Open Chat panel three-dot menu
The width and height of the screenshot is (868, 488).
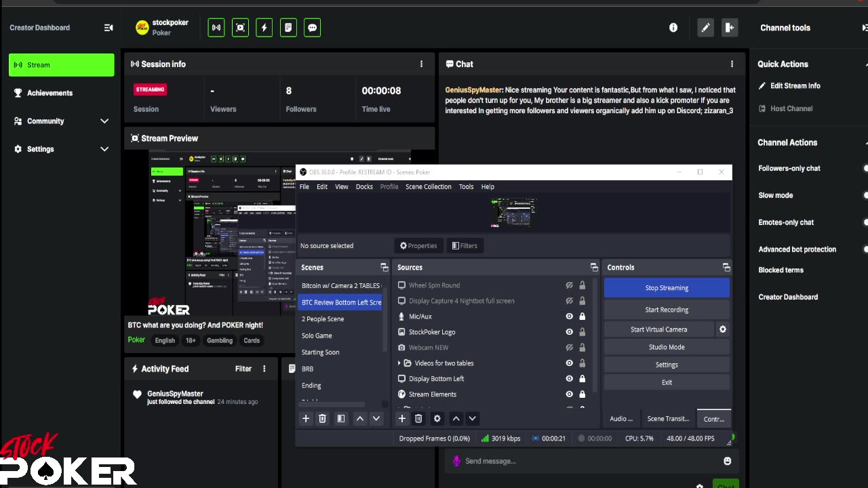coord(732,64)
